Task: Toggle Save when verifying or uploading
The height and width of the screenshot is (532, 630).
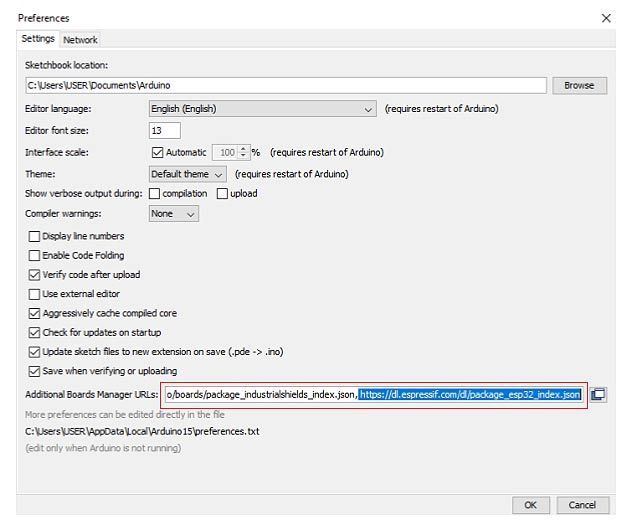Action: tap(35, 371)
